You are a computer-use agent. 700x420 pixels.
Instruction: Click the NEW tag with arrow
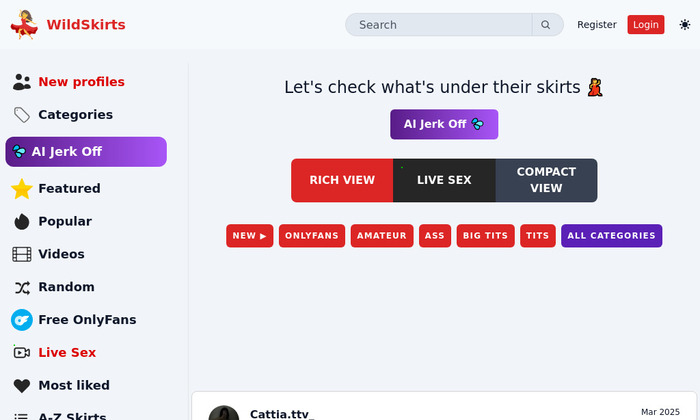(249, 236)
